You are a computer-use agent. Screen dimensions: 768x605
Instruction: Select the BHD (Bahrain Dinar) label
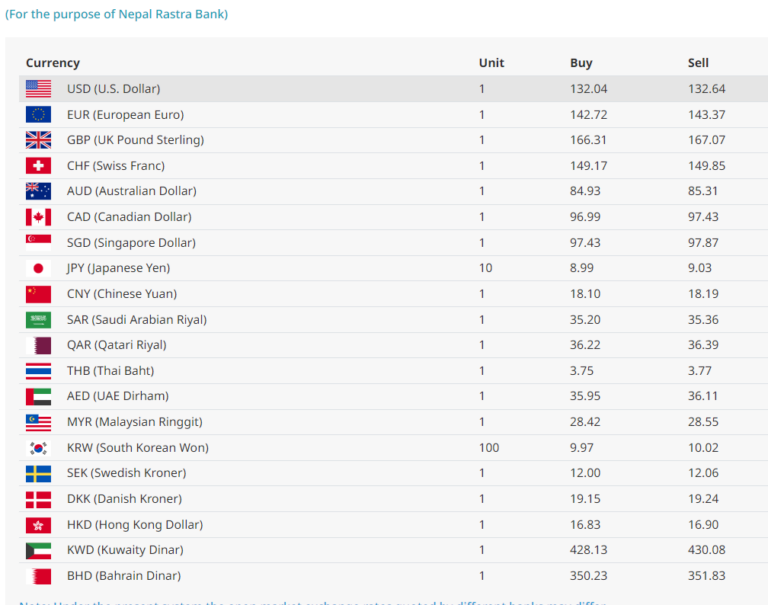tap(124, 576)
